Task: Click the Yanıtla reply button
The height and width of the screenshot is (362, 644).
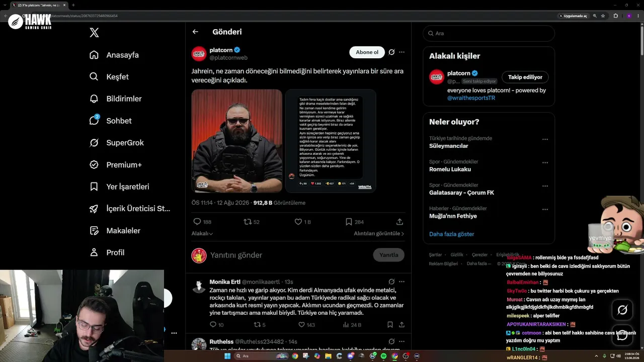Action: 388,255
